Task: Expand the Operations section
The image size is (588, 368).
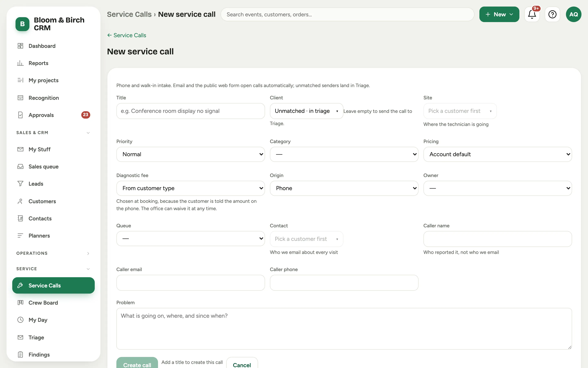Action: click(x=53, y=253)
